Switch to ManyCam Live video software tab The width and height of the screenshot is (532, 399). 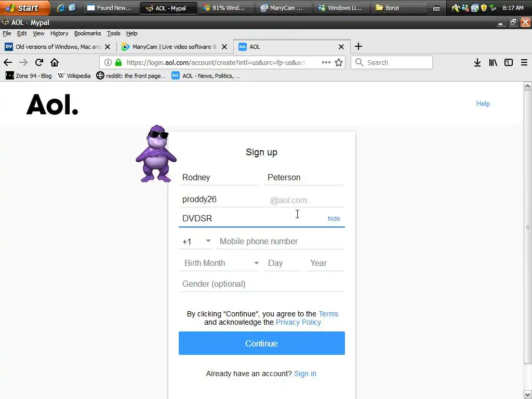coord(174,47)
